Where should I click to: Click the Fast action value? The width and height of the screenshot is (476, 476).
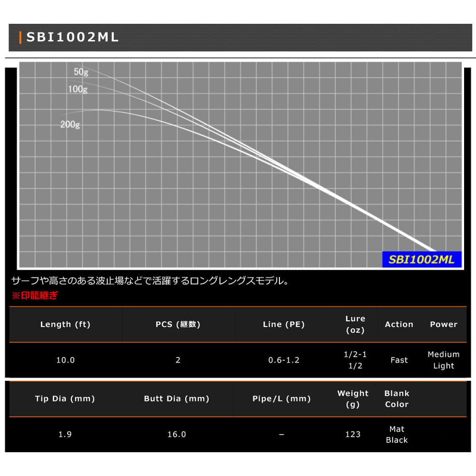click(x=399, y=360)
